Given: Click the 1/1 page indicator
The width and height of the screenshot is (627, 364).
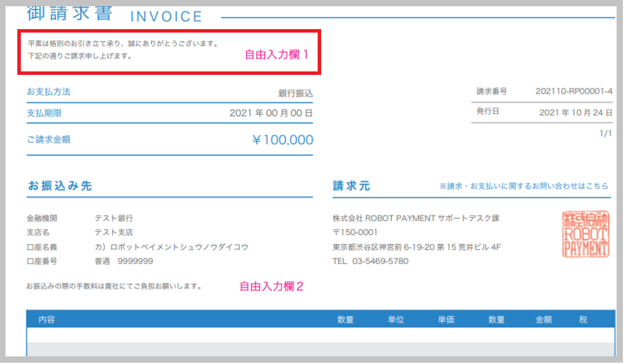Looking at the screenshot, I should [x=605, y=132].
